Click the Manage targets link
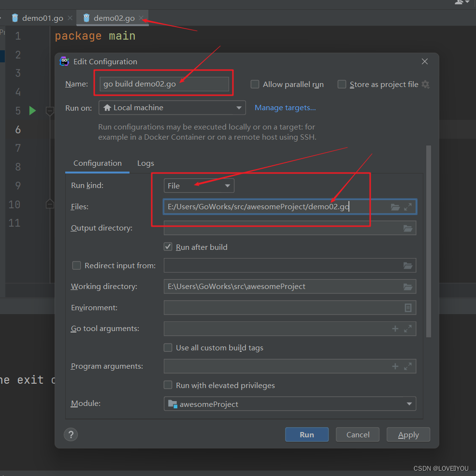This screenshot has height=476, width=476. coord(285,108)
